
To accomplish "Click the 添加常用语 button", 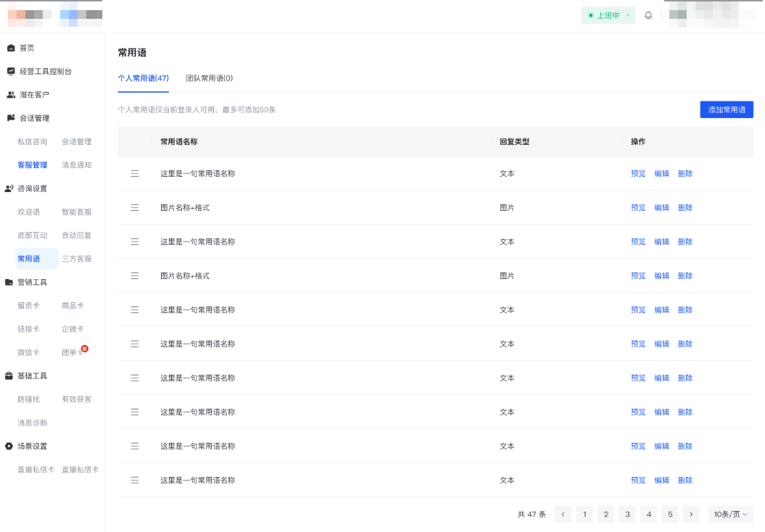I will (727, 109).
